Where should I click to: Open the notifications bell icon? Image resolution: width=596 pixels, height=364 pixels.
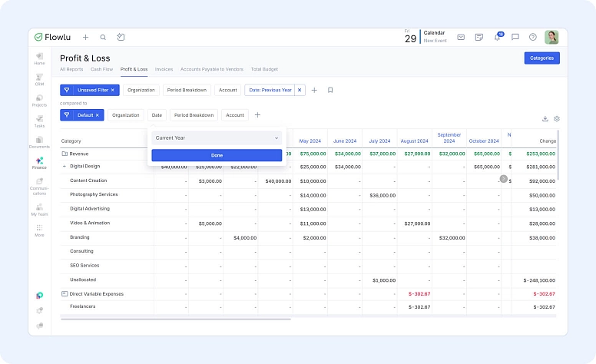(497, 37)
